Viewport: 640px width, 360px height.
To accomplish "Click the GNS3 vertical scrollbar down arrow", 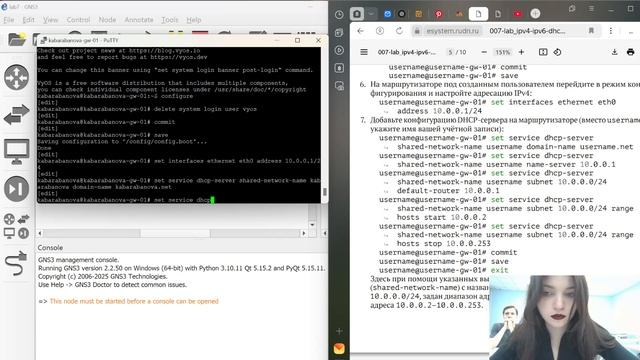I will [x=312, y=224].
